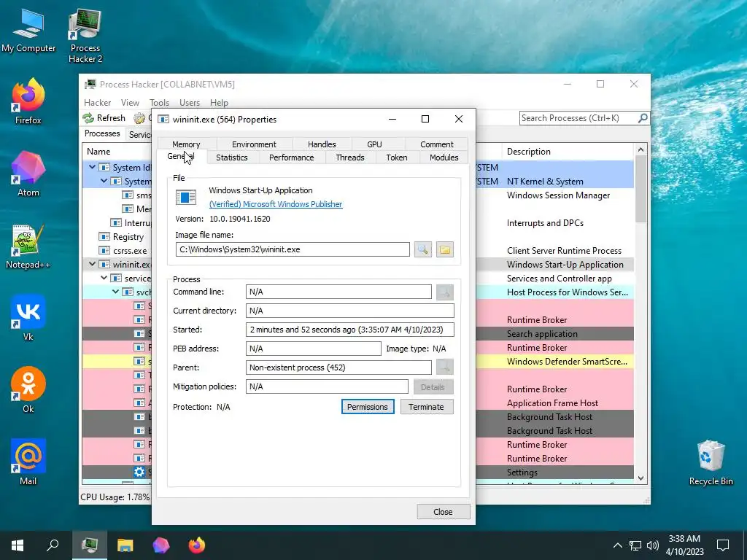This screenshot has width=747, height=560.
Task: Click the Refresh toolbar button in Process Hacker
Action: pyautogui.click(x=104, y=117)
